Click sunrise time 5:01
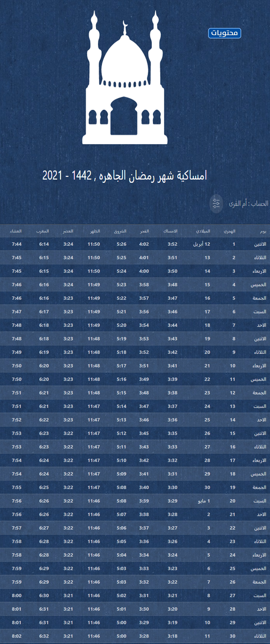The width and height of the screenshot is (270, 644). pos(121,609)
